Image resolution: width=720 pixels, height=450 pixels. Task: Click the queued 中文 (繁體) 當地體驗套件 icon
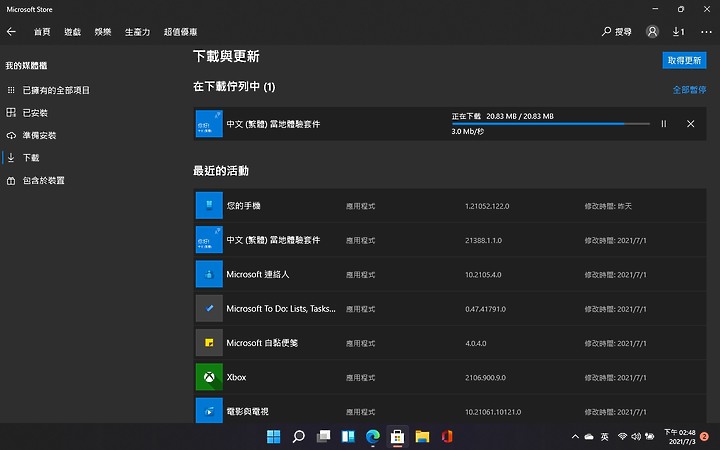pos(209,124)
